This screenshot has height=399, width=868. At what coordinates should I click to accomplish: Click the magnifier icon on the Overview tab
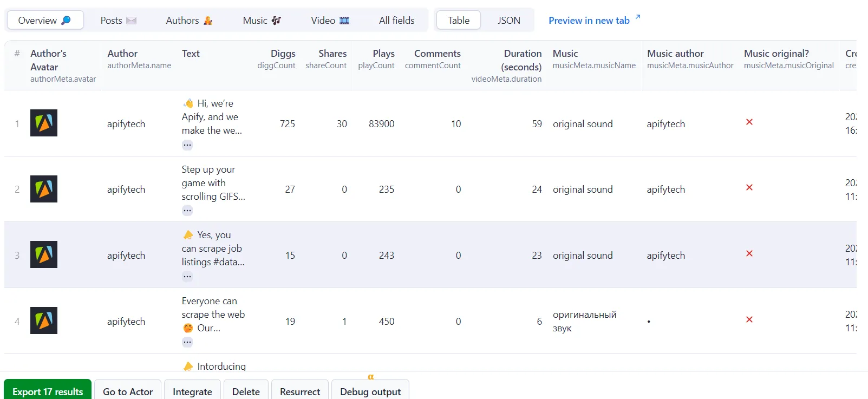66,20
